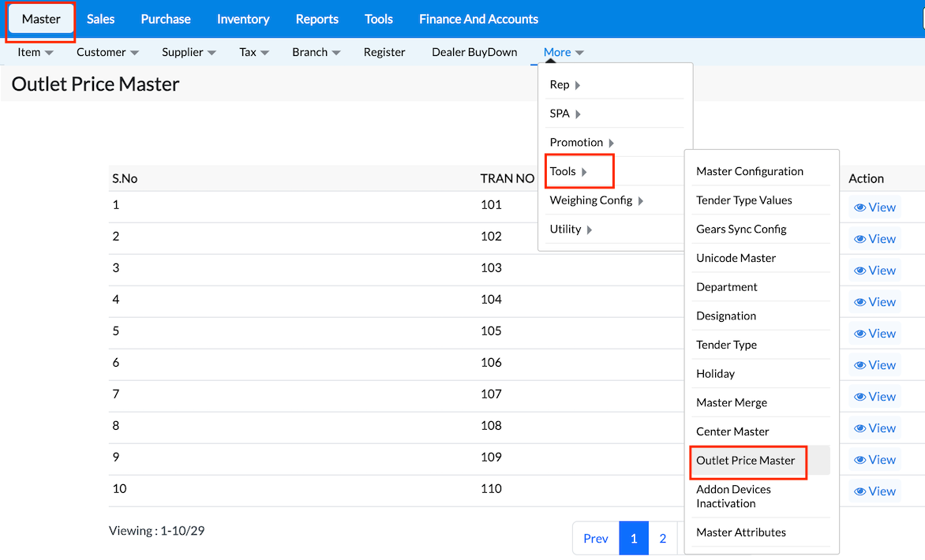This screenshot has height=560, width=925.
Task: Click the Prev pagination button
Action: pyautogui.click(x=596, y=538)
